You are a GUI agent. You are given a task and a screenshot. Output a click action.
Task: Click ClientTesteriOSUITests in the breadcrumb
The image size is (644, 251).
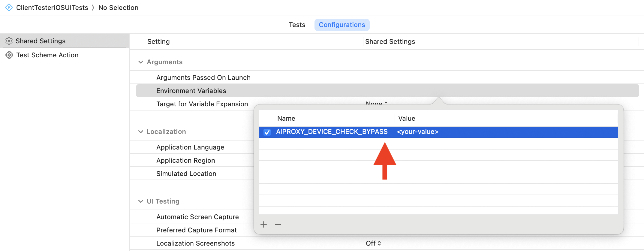[x=52, y=8]
